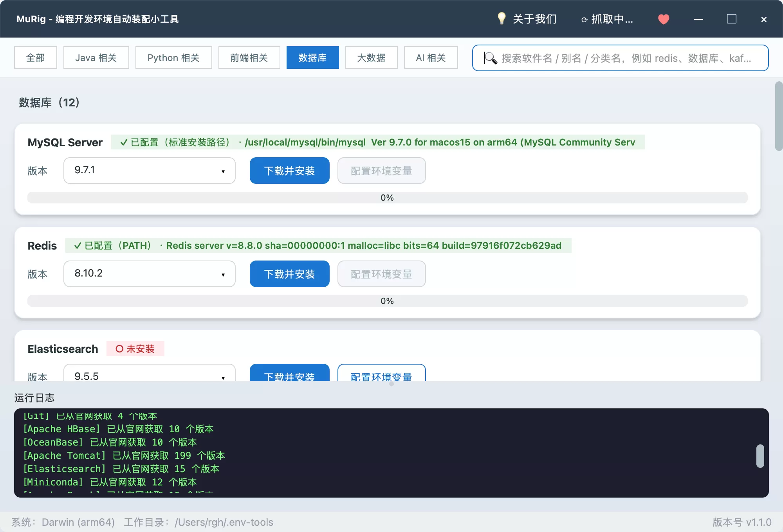The image size is (783, 532).
Task: Click the [Apache Tomcat] log line
Action: click(124, 455)
